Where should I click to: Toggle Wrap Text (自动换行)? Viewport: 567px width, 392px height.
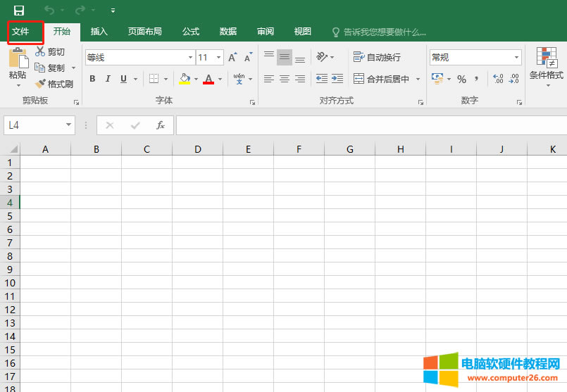[x=377, y=57]
